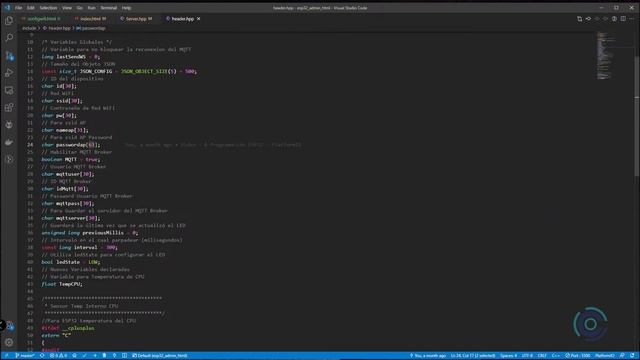Open the Docker whale view
The height and width of the screenshot is (360, 640).
click(9, 142)
